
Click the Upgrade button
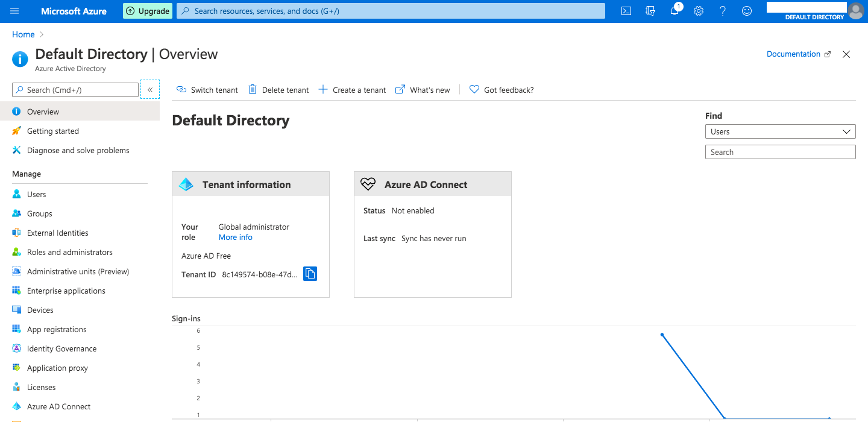pos(148,11)
